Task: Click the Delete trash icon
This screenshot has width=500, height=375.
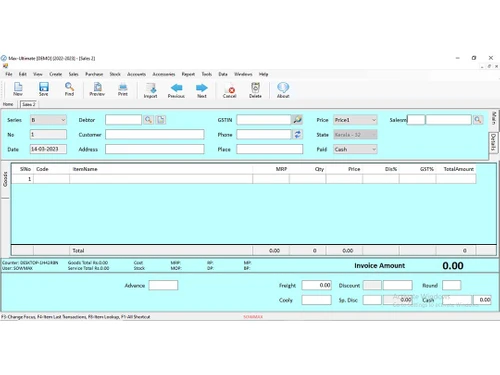Action: pos(255,90)
